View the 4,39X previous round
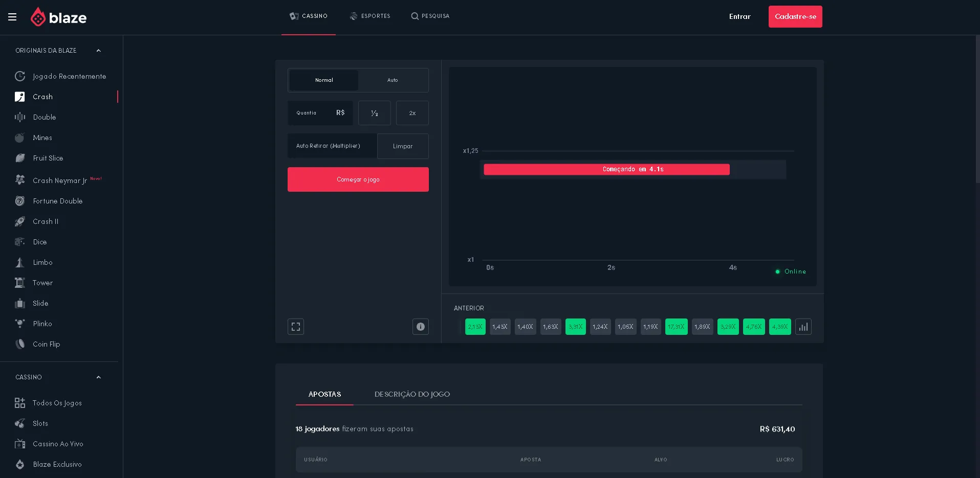 pyautogui.click(x=780, y=327)
